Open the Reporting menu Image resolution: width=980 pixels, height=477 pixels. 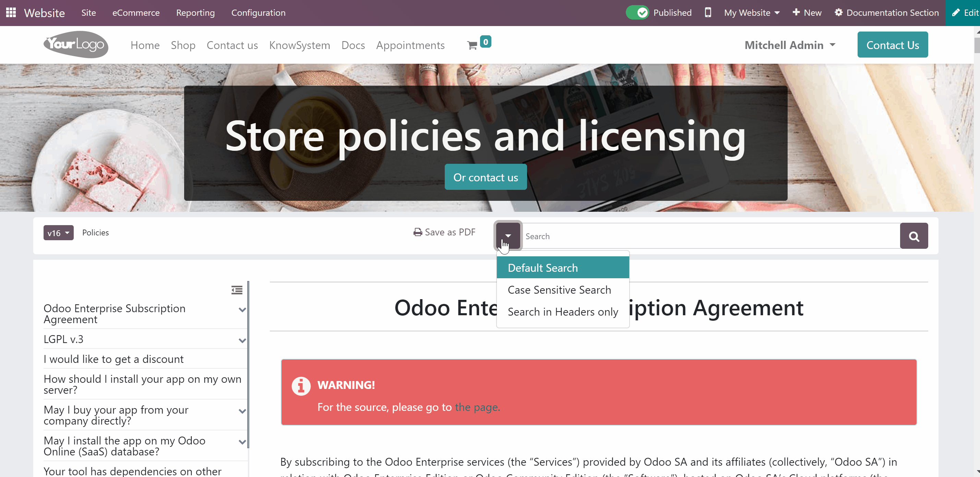coord(195,13)
